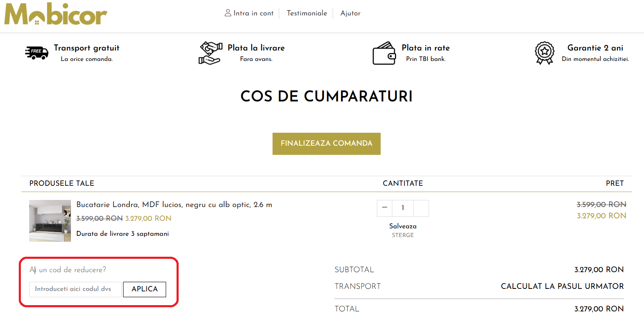
Task: Select the discount code input field
Action: click(x=75, y=289)
